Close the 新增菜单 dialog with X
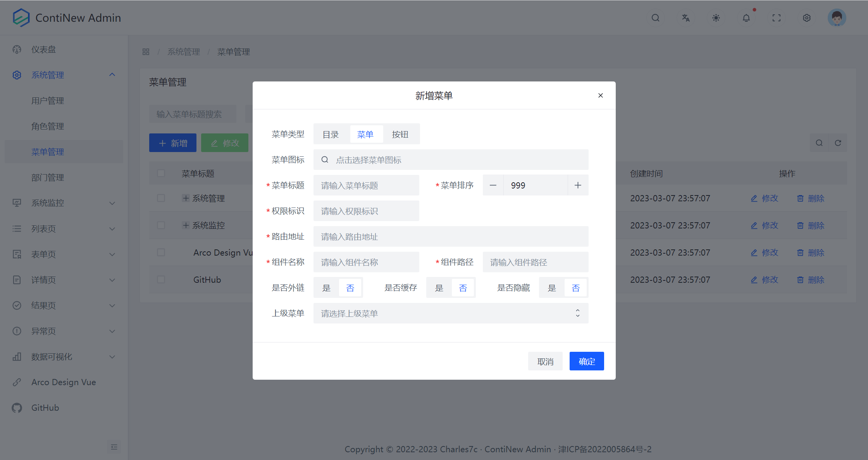868x460 pixels. point(601,95)
